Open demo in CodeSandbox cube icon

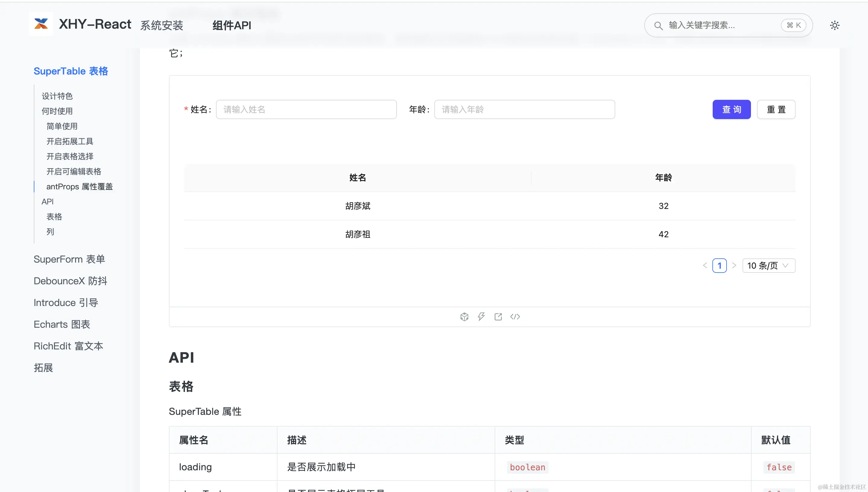464,317
